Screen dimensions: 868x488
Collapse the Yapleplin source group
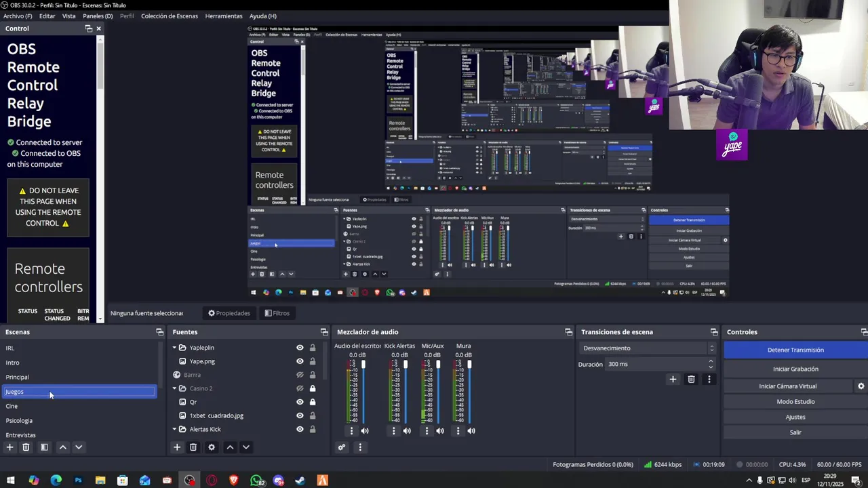click(174, 348)
